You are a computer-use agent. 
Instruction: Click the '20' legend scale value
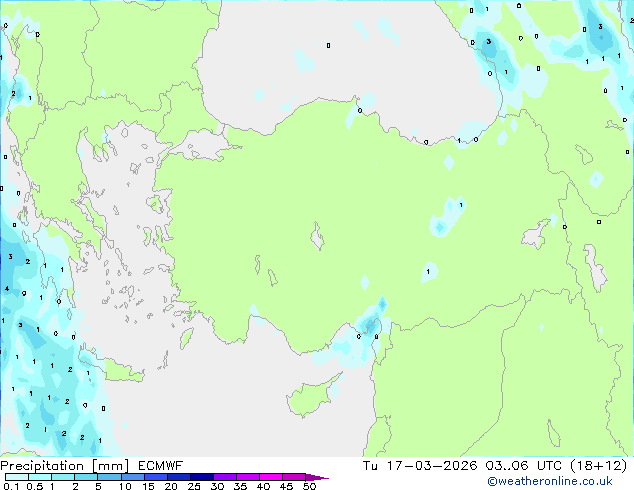click(171, 486)
